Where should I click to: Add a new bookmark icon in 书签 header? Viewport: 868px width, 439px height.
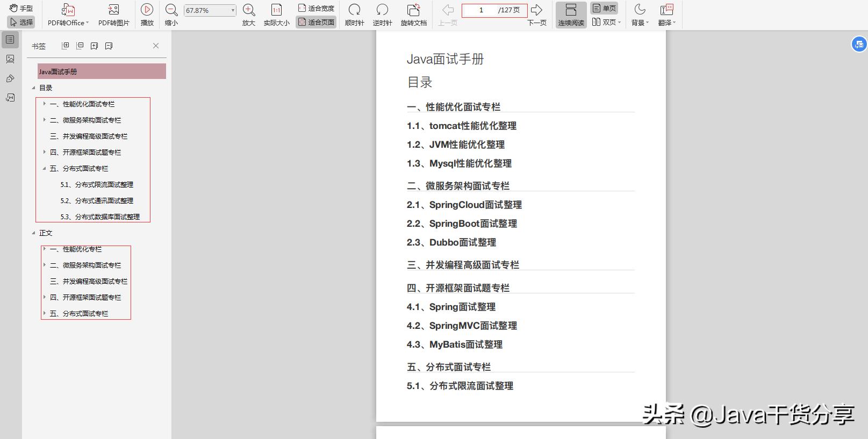click(94, 46)
